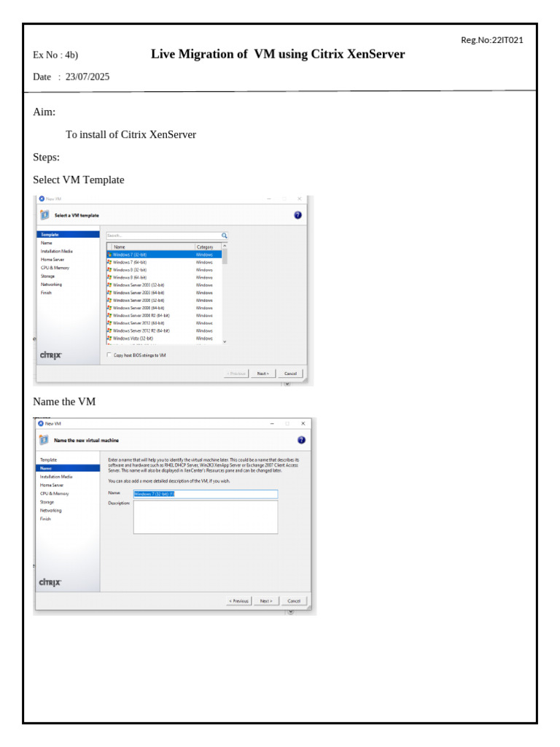This screenshot has height=747, width=560.
Task: Select 'Template' step in the lower wizard sidebar
Action: [49, 460]
